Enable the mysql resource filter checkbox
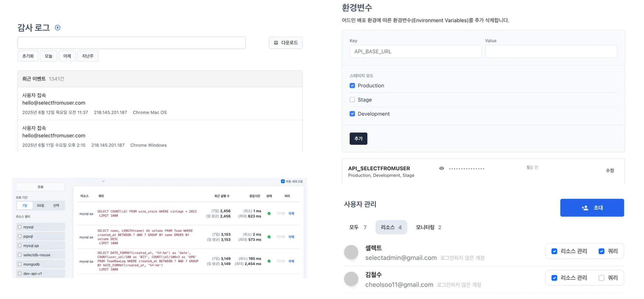The width and height of the screenshot is (644, 299). point(20,227)
